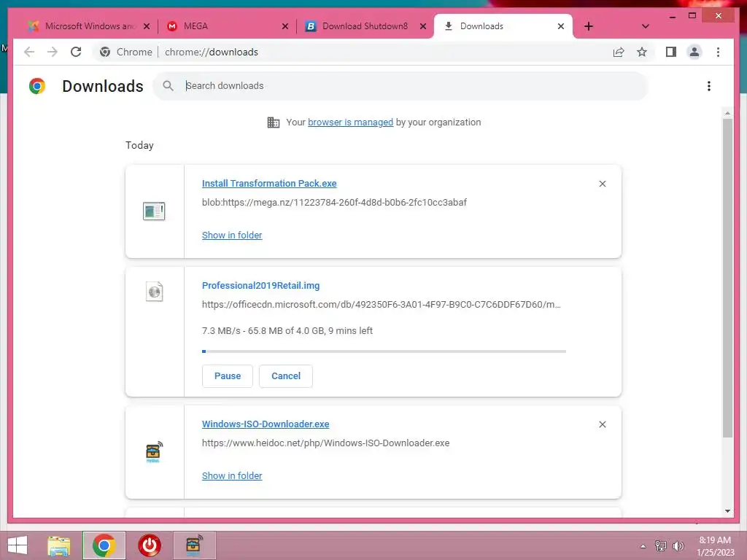
Task: Open the Windows Start button
Action: click(x=18, y=545)
